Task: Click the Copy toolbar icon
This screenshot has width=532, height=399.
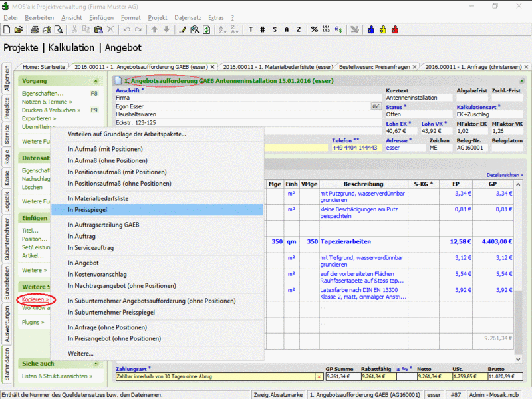Action: 86,29
